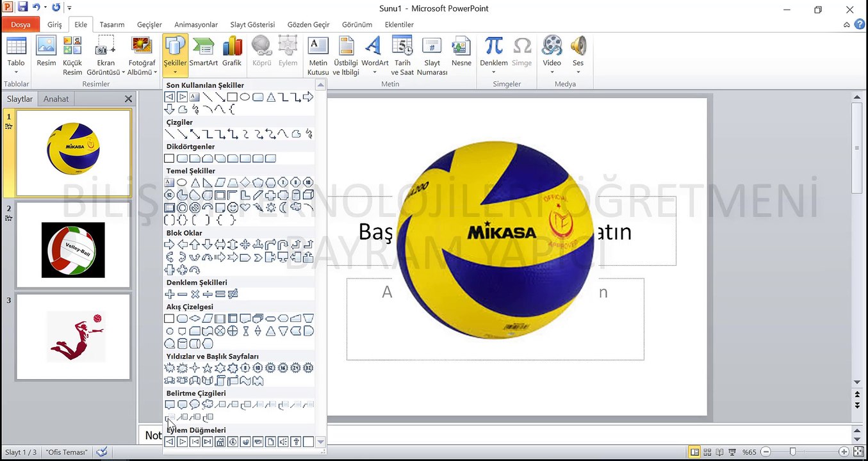Select the division sign equation shape
The image size is (868, 461).
point(208,294)
